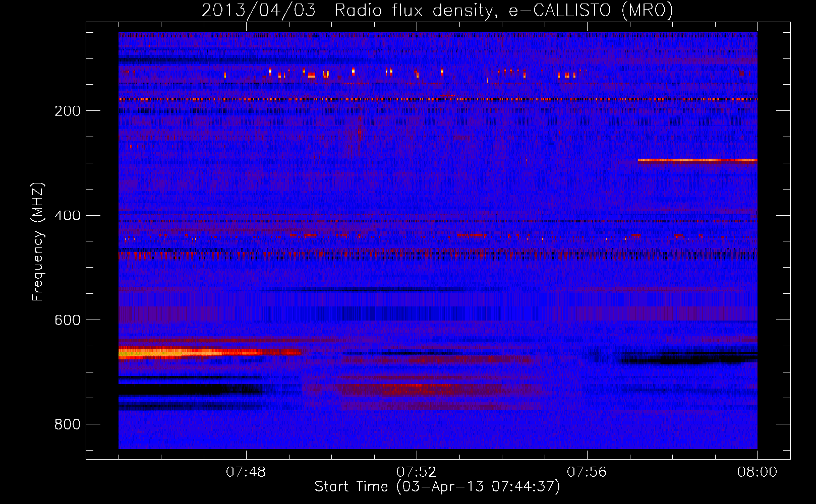
Task: Click the 08:00 time tick label
Action: 757,472
